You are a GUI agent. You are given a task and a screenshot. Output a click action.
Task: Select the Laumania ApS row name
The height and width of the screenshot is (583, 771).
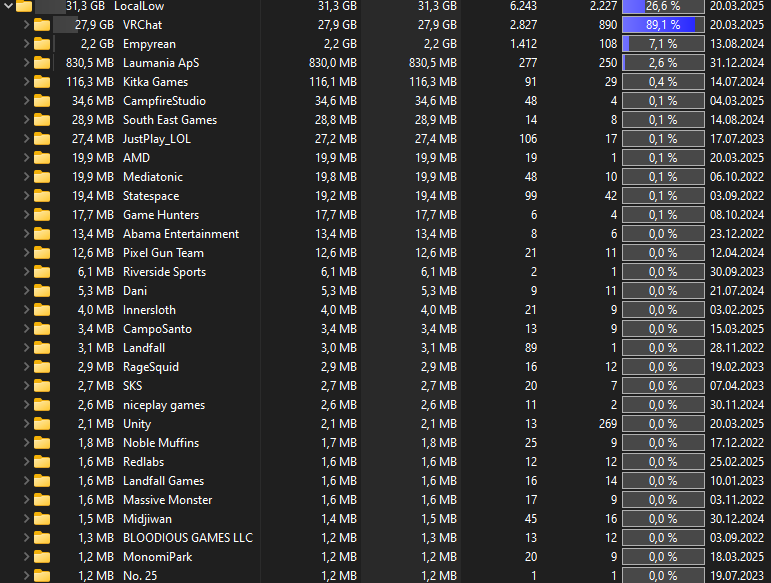pos(161,63)
